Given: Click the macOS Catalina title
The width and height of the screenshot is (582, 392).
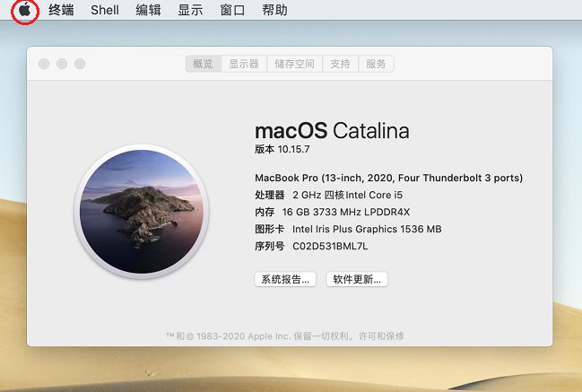Looking at the screenshot, I should 332,131.
